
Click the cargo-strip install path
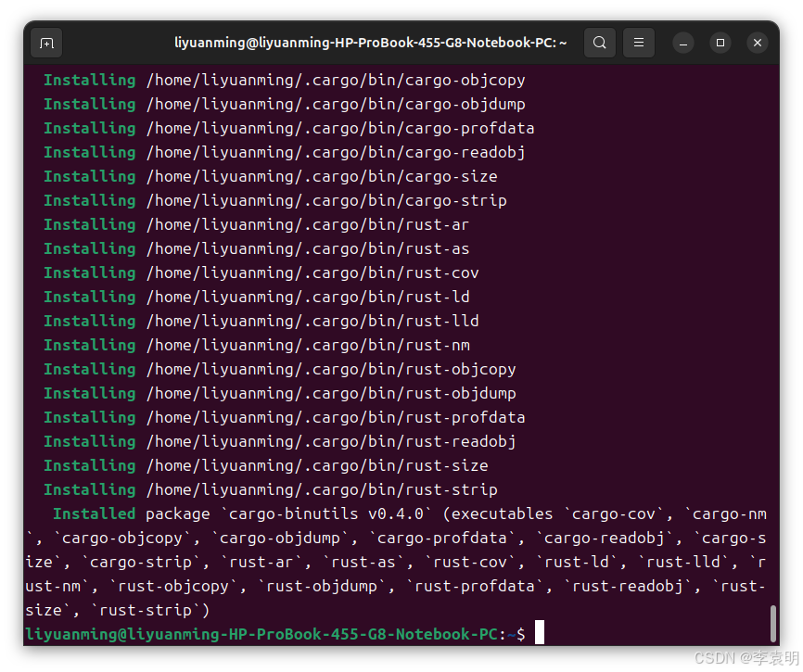(x=326, y=200)
